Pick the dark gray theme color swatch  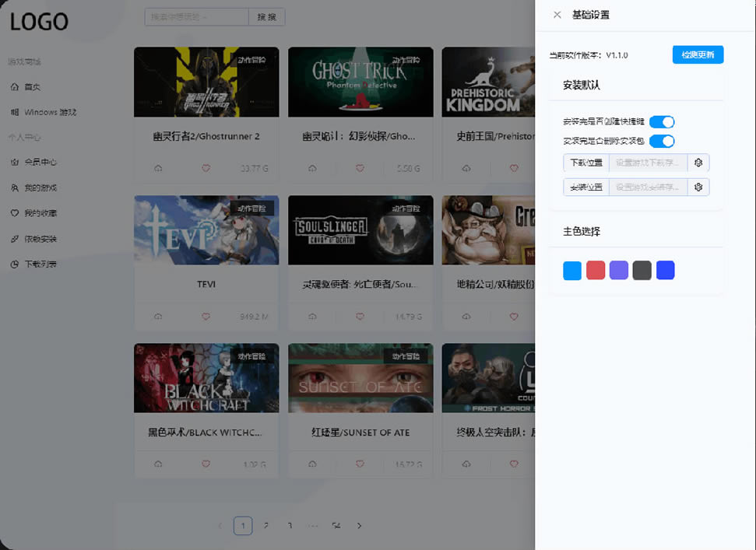[x=642, y=270]
